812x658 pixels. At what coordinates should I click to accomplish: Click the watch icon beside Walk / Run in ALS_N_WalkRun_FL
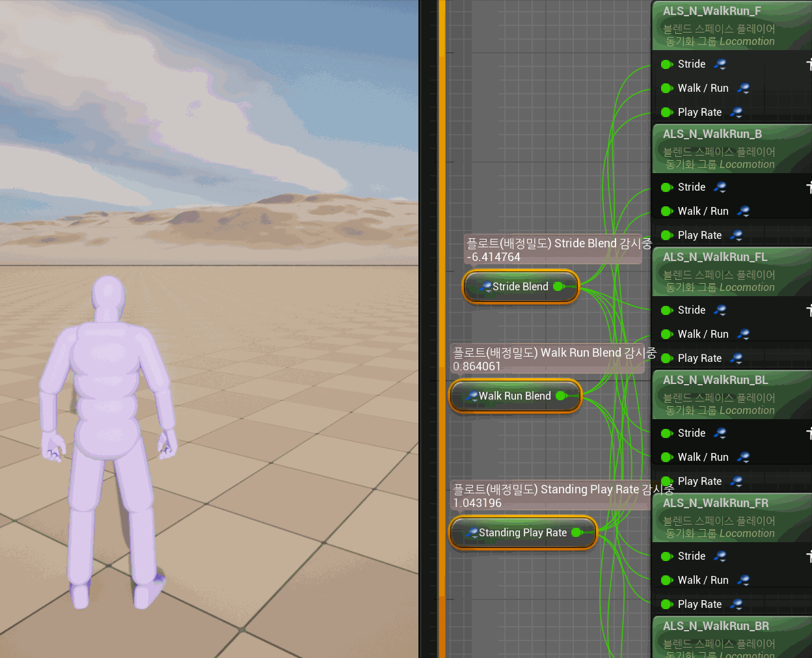pos(743,334)
